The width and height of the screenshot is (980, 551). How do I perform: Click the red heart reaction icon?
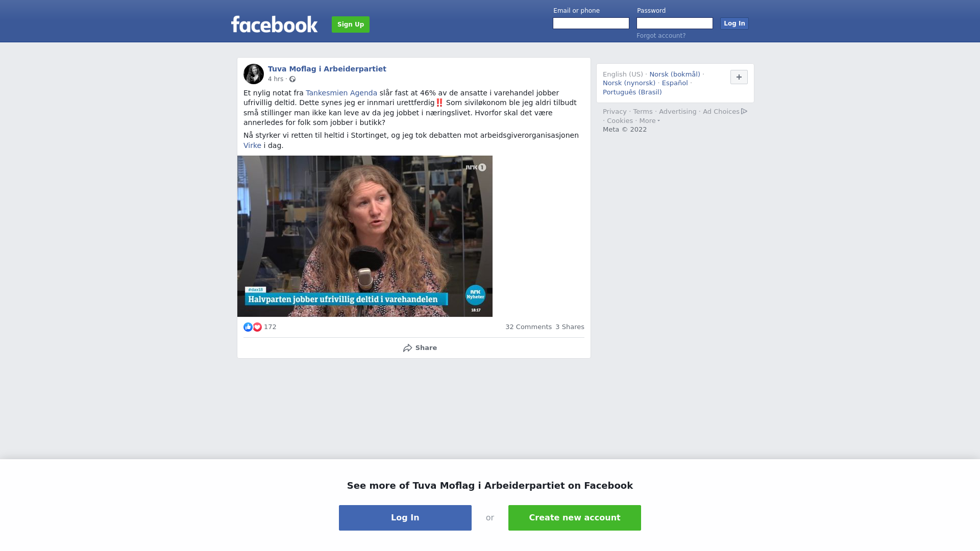point(257,327)
